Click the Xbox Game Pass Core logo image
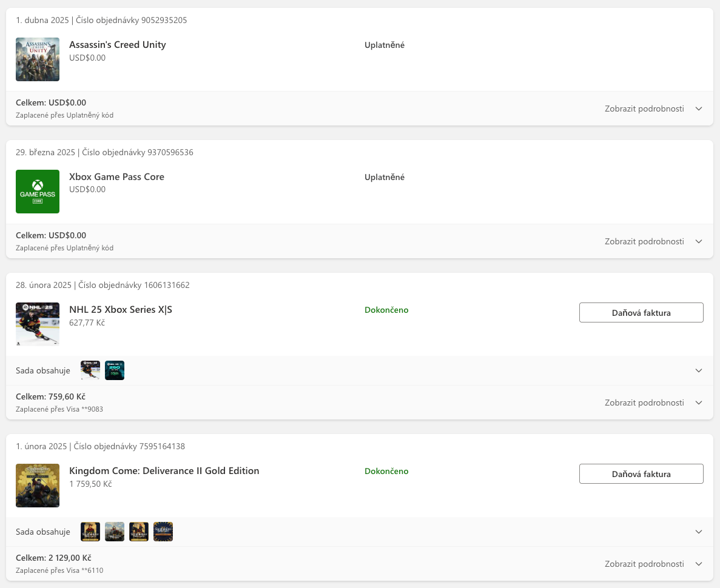The height and width of the screenshot is (588, 720). tap(38, 192)
